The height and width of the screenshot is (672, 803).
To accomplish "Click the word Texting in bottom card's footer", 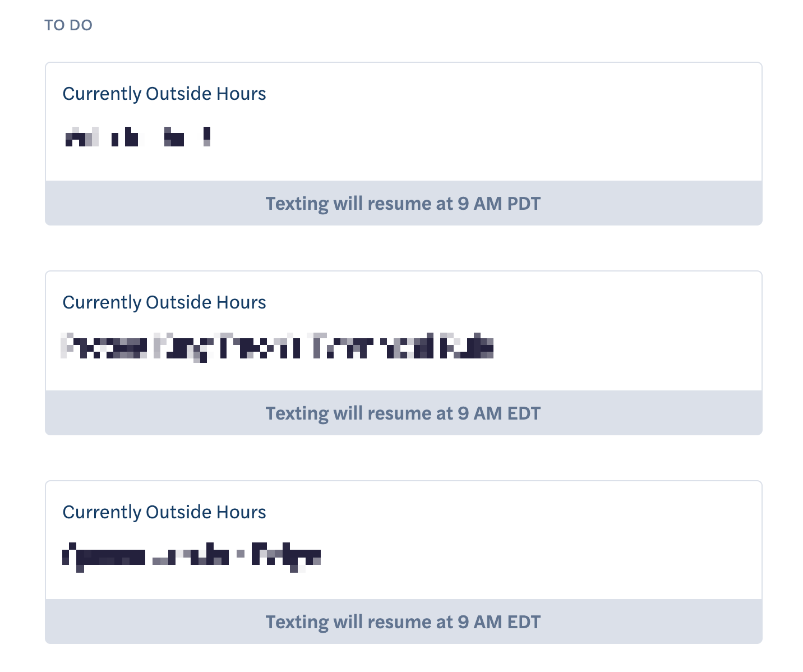I will [297, 622].
